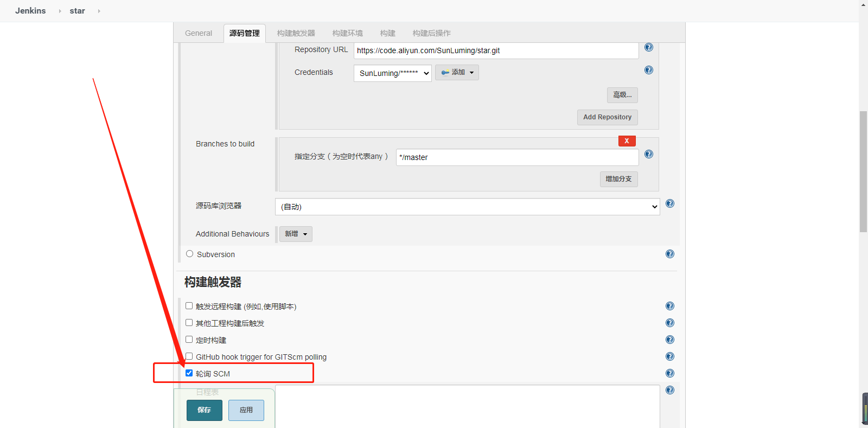Open help for the schedule textarea
868x428 pixels.
(670, 390)
